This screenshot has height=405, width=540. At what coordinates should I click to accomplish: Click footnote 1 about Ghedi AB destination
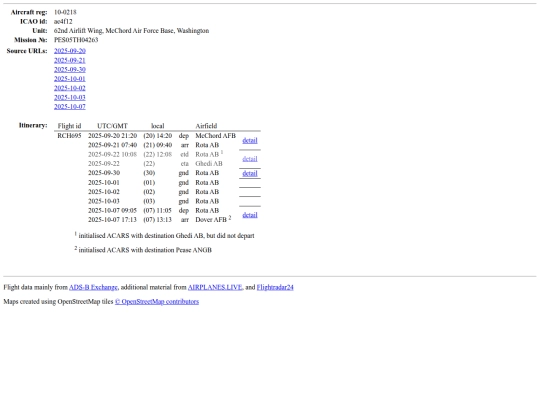pyautogui.click(x=165, y=236)
